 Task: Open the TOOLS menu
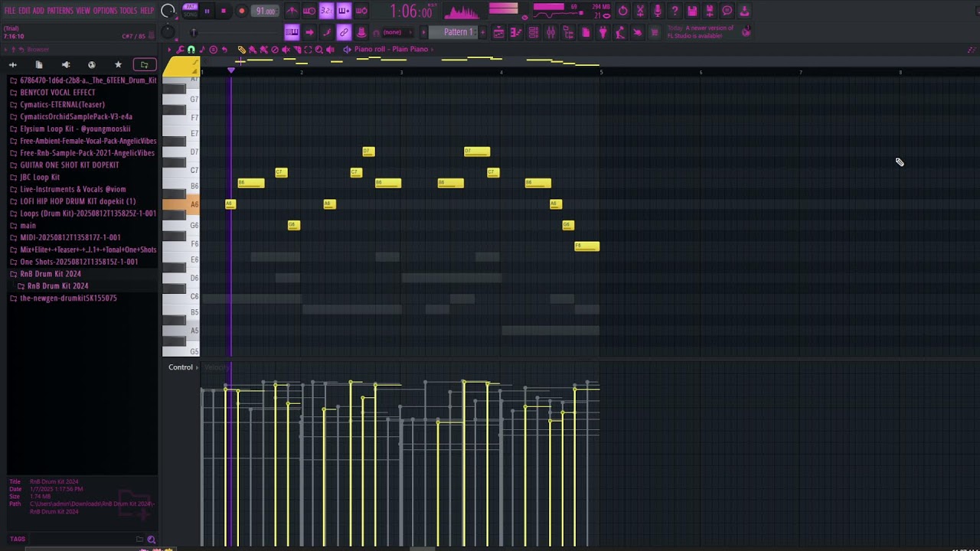click(129, 11)
